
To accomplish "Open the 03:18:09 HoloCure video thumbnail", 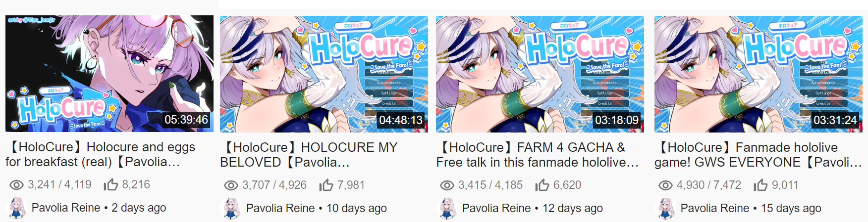I will [x=540, y=74].
